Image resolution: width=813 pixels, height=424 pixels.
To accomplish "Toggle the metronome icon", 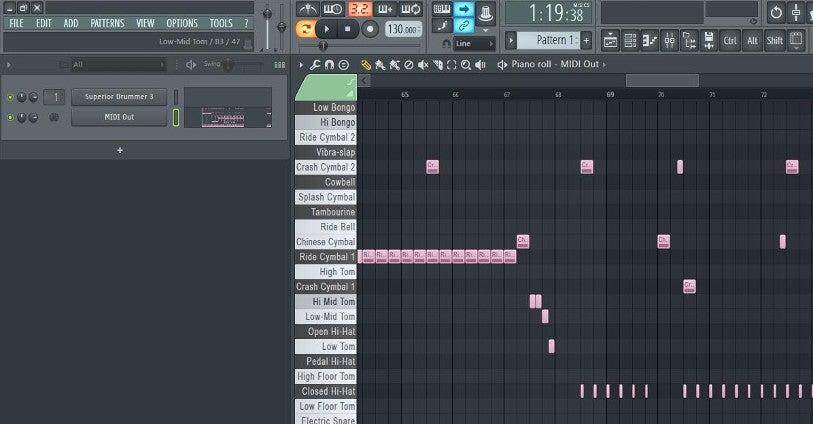I will (307, 9).
